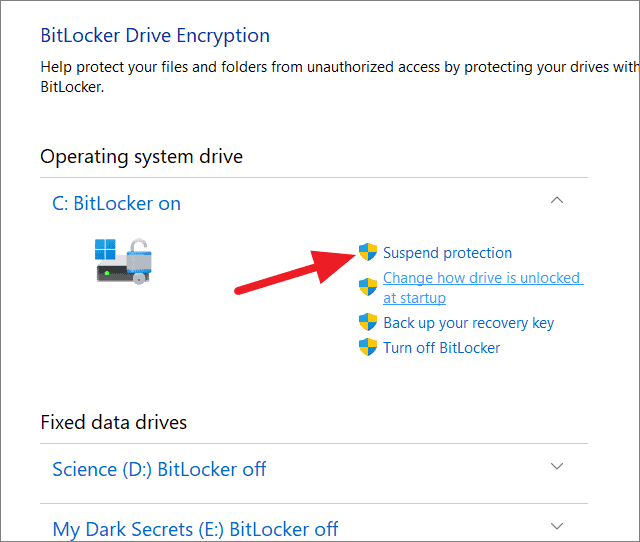Click the Operating system drive section heading

coord(142,157)
